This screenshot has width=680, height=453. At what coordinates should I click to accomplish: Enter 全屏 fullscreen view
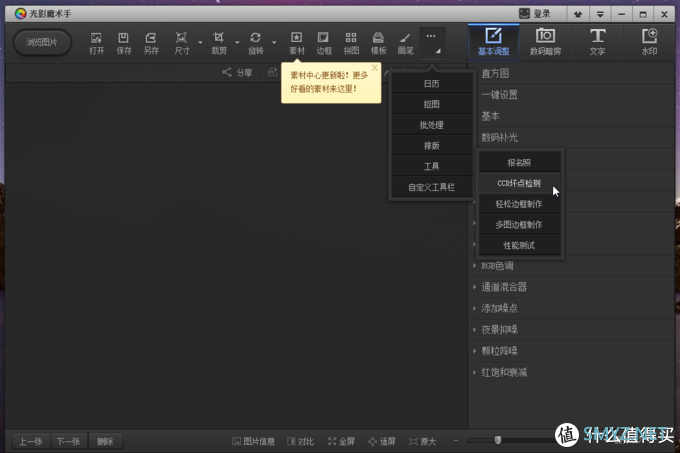[341, 441]
